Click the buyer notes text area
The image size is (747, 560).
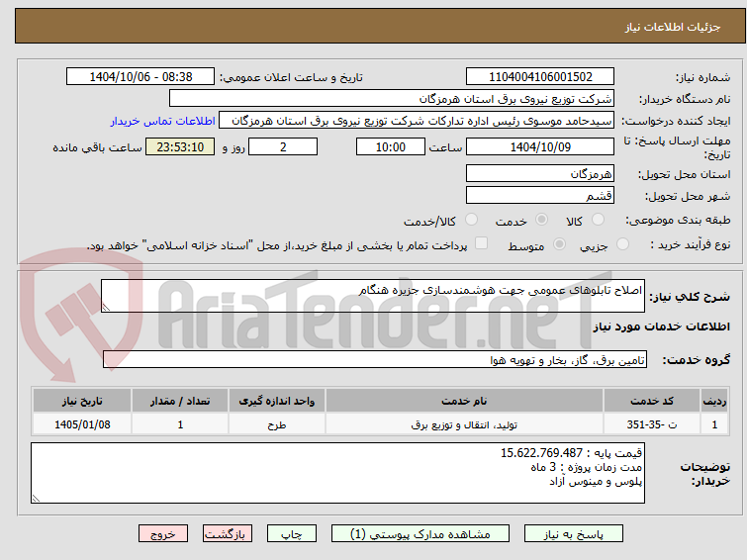pyautogui.click(x=337, y=473)
